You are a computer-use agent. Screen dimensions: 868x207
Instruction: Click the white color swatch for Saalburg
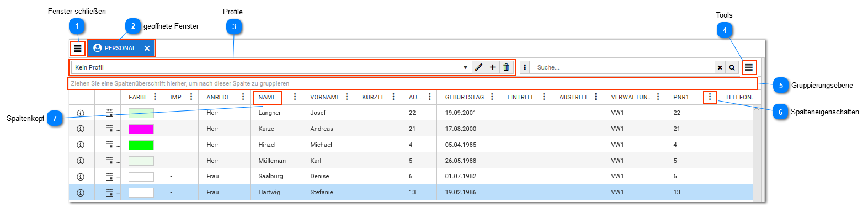[141, 177]
